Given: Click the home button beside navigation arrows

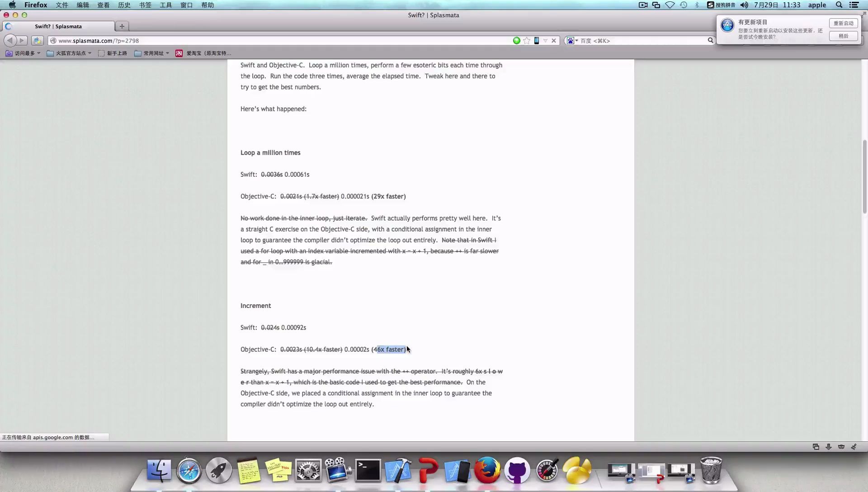Looking at the screenshot, I should point(38,41).
